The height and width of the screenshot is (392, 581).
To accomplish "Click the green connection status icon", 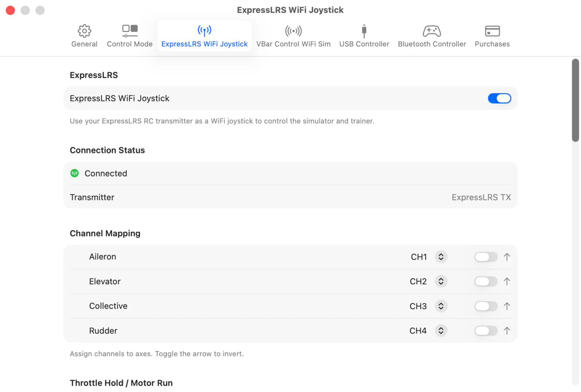I will click(x=75, y=173).
